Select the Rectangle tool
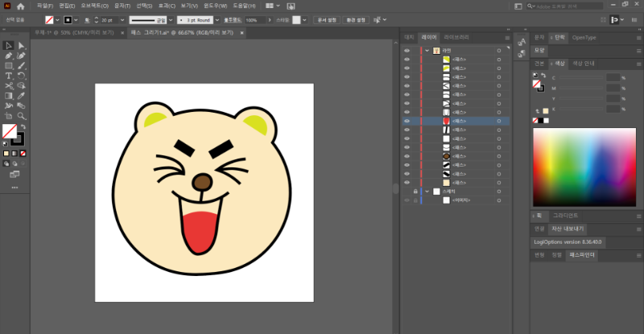 click(9, 66)
